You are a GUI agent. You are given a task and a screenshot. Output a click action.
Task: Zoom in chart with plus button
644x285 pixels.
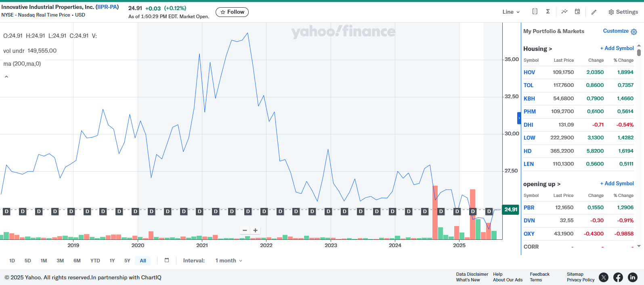pyautogui.click(x=256, y=231)
